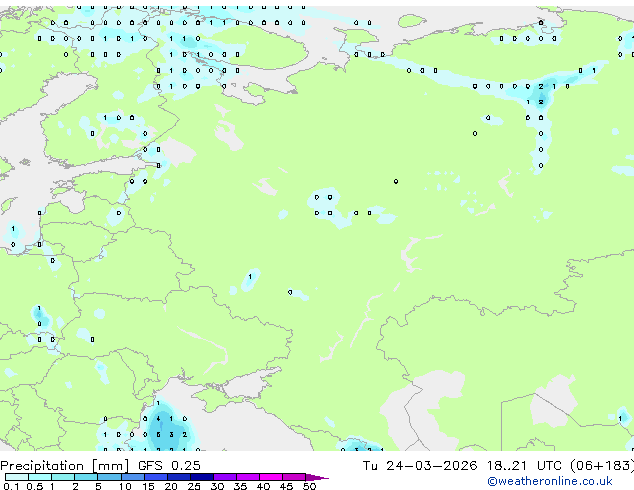Click the "35" legend scale label
Viewport: 634px width, 490px height.
pyautogui.click(x=240, y=486)
